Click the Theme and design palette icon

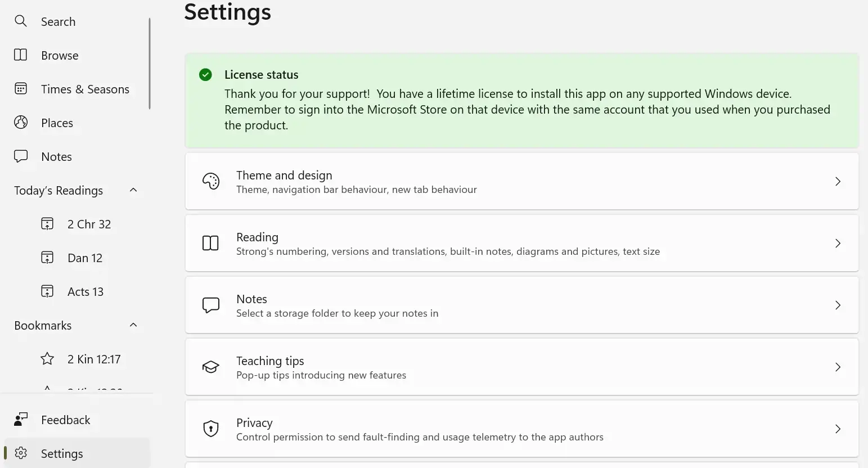(210, 181)
